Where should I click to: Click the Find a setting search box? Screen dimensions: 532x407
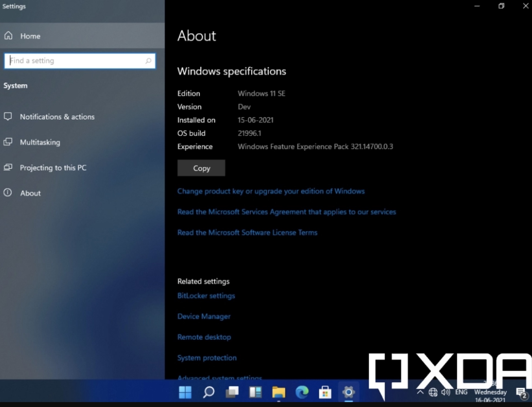point(77,61)
